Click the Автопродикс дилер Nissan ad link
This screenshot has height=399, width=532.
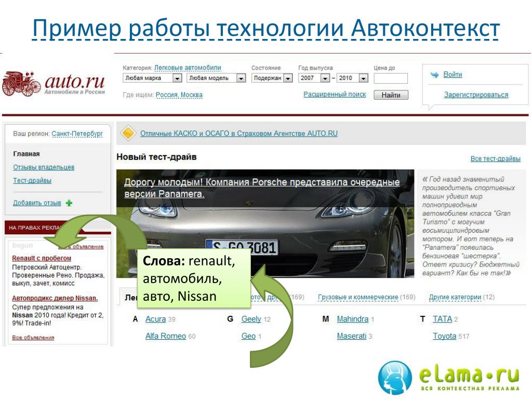tap(55, 298)
